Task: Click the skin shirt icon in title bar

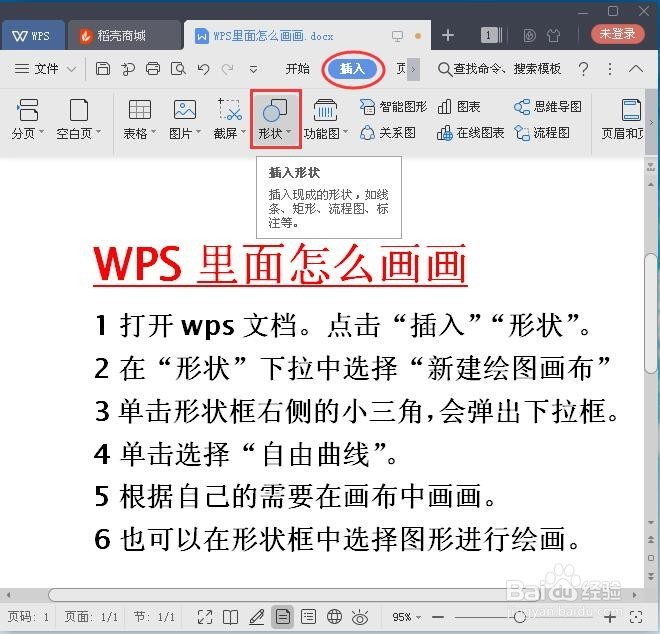Action: 553,35
